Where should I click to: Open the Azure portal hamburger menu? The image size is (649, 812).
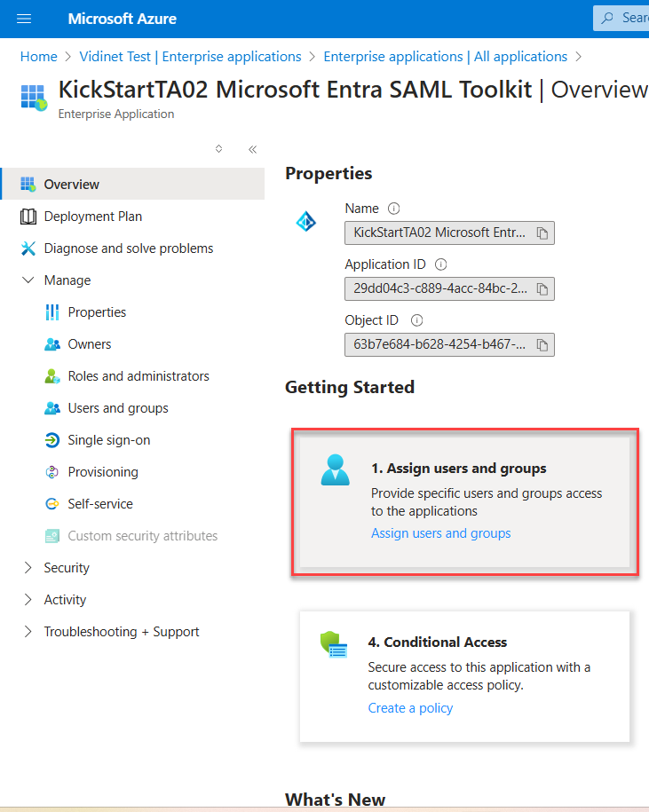pyautogui.click(x=24, y=19)
